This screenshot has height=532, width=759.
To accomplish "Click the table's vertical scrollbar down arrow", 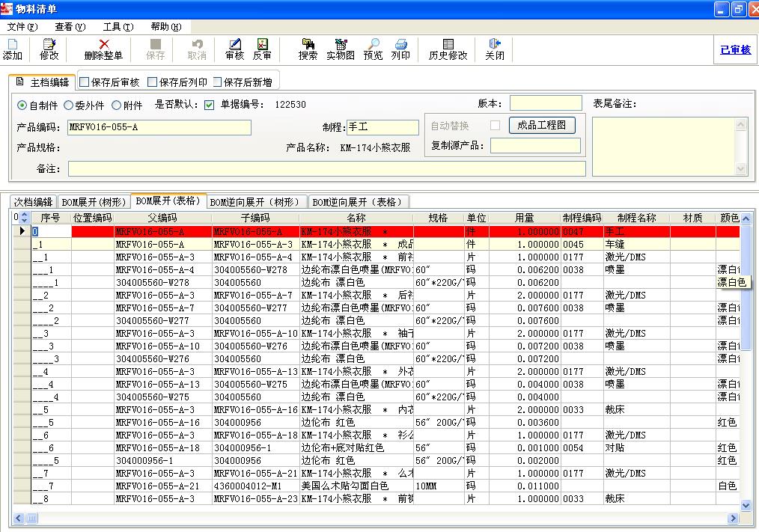I will 746,505.
